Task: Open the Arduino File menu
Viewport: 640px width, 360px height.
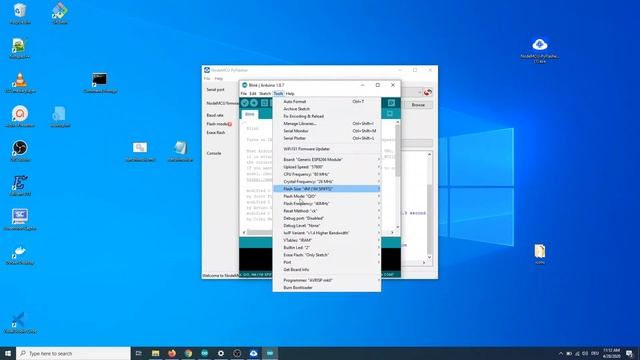Action: (x=244, y=93)
